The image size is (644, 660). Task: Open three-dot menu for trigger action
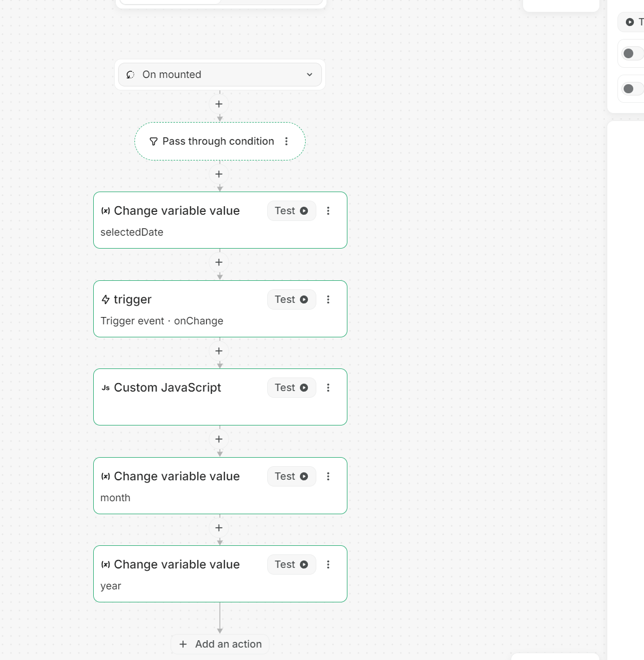tap(328, 299)
